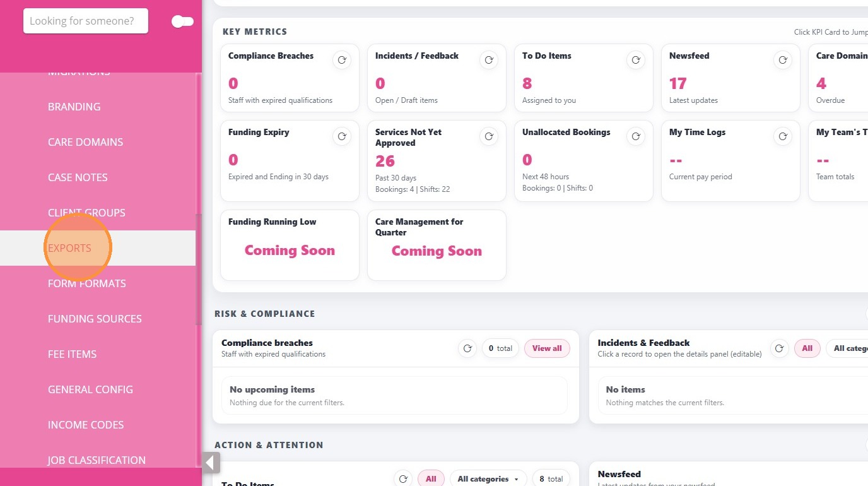Collapse the sidebar with the arrow handle

(x=211, y=463)
